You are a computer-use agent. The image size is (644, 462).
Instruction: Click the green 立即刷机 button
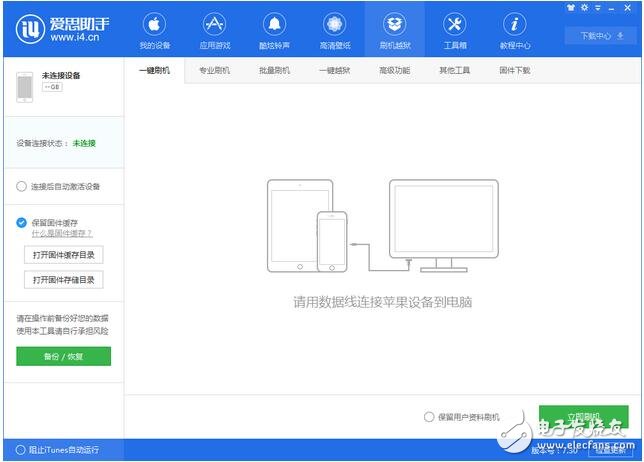click(584, 417)
